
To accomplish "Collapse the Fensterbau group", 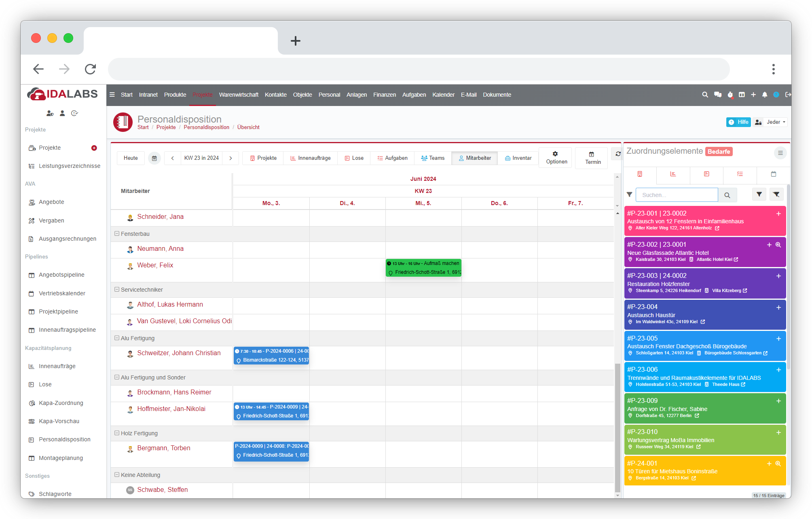I will click(117, 234).
